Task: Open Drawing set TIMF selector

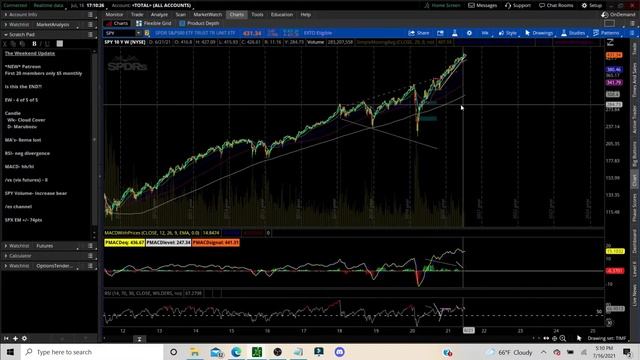Action: 607,338
